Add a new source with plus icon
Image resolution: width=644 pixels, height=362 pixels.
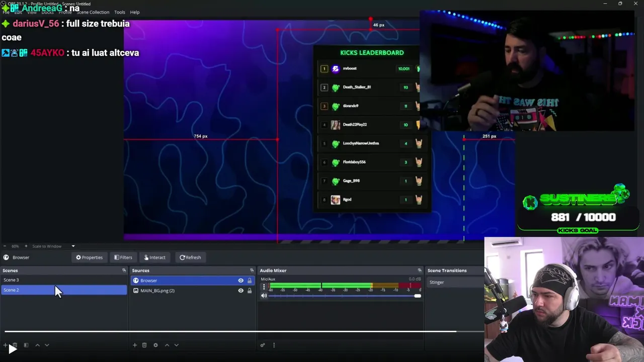click(x=134, y=345)
